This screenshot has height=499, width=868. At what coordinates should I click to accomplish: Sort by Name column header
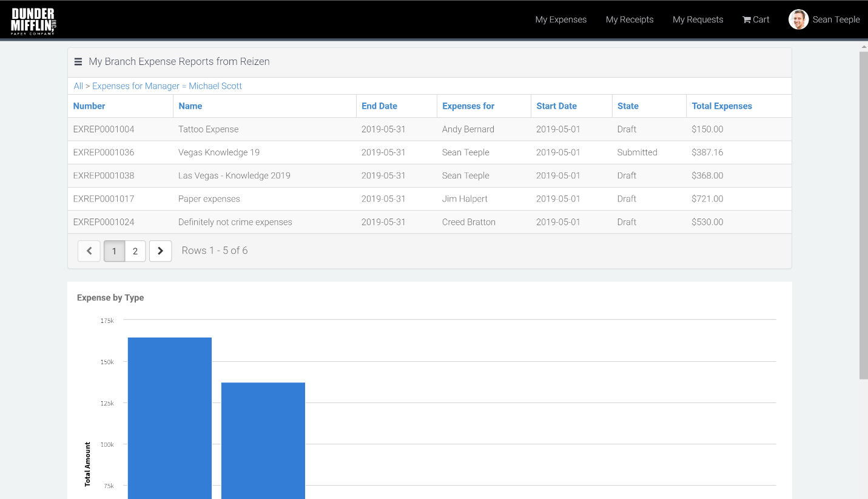[x=190, y=106]
